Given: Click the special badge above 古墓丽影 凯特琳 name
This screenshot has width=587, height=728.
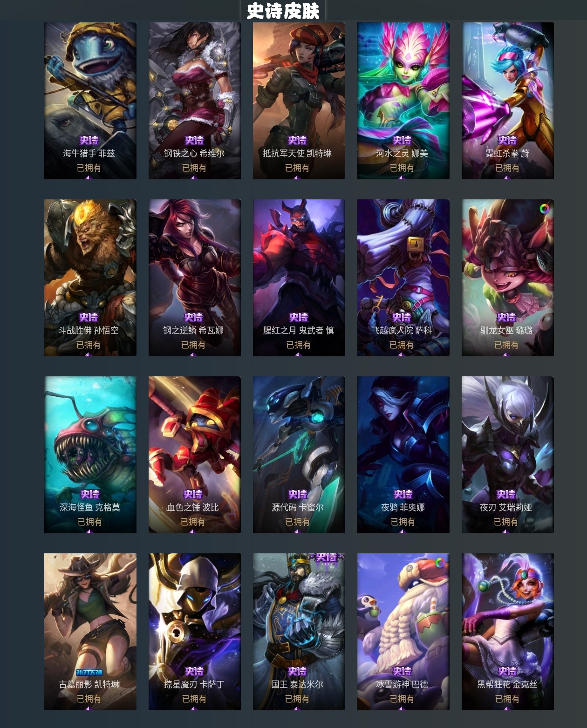Looking at the screenshot, I should [x=89, y=672].
